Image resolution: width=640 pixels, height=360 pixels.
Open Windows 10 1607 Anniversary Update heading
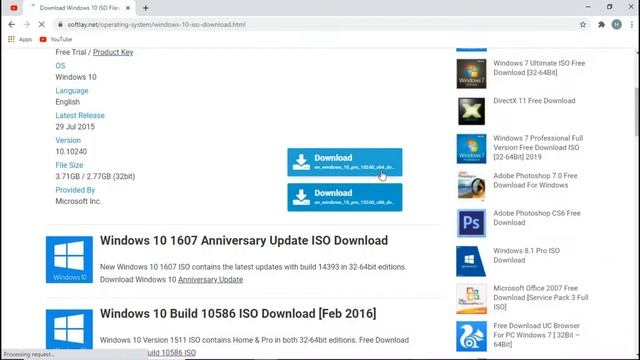pos(244,240)
